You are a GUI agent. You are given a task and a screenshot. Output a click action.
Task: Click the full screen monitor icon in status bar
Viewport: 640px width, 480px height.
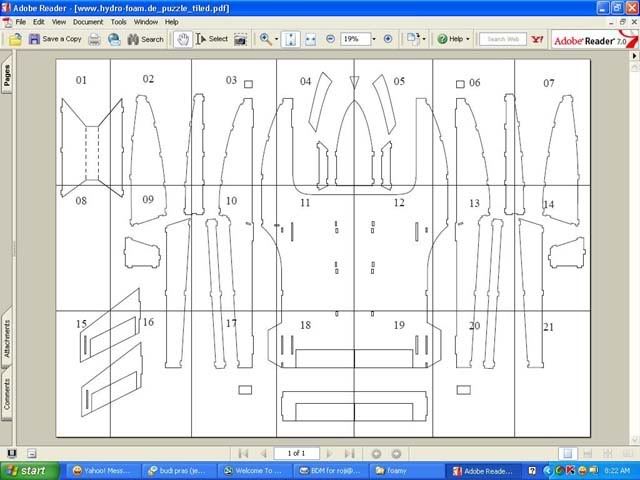tap(12, 453)
